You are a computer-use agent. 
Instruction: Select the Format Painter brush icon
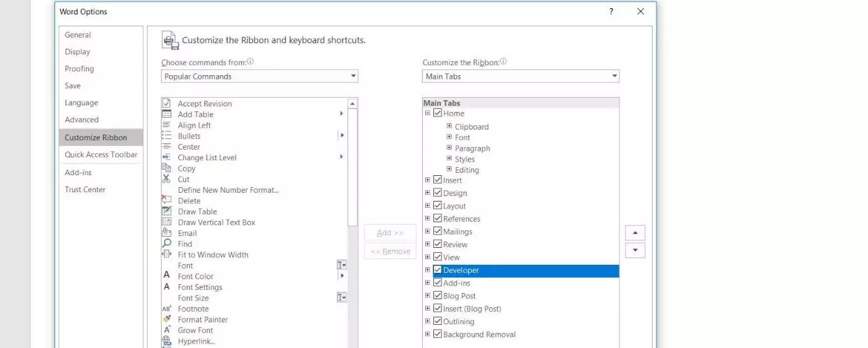click(167, 319)
